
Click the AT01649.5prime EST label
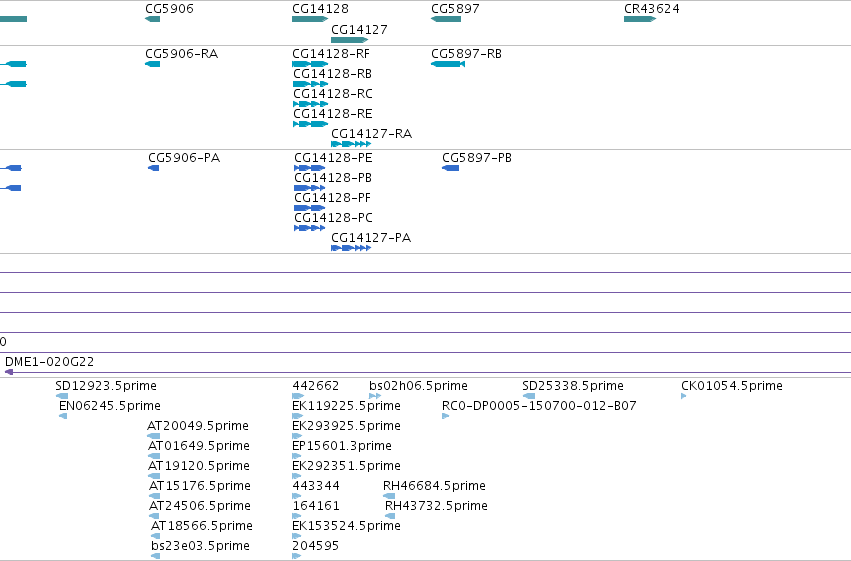199,446
